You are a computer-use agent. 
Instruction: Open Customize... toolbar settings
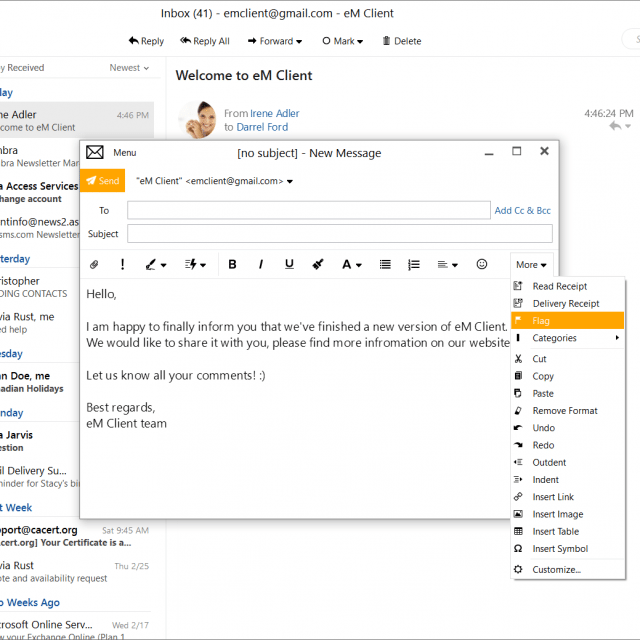[x=567, y=569]
